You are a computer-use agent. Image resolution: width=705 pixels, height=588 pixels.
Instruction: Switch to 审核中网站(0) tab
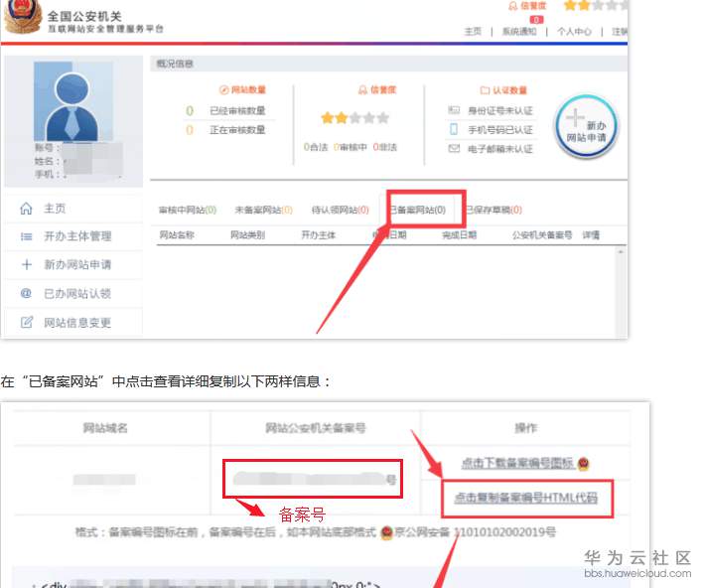tap(188, 210)
